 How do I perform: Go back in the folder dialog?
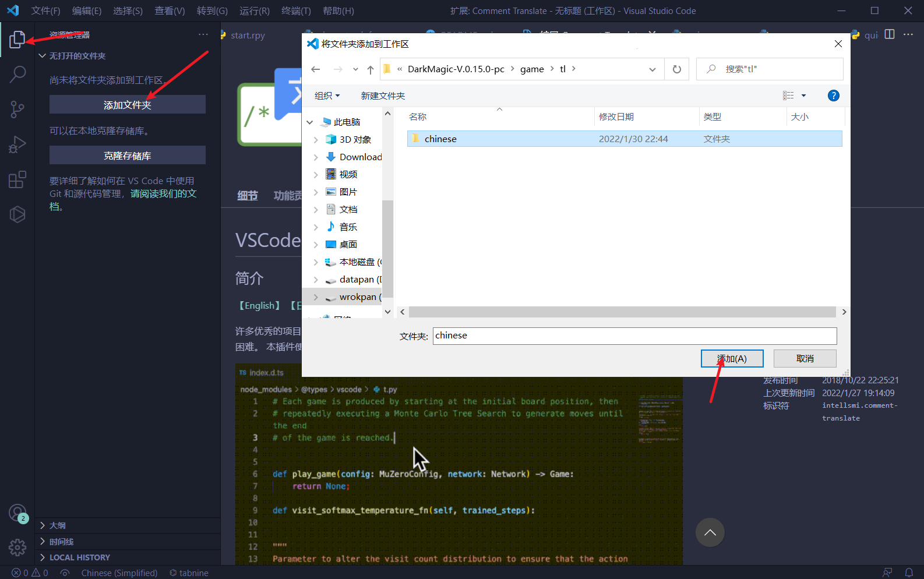pos(316,69)
